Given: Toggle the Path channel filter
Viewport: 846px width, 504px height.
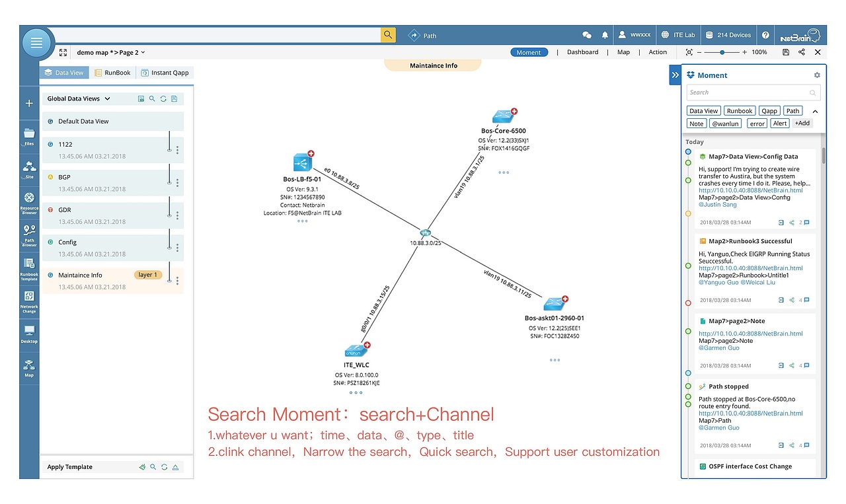Looking at the screenshot, I should tap(793, 111).
